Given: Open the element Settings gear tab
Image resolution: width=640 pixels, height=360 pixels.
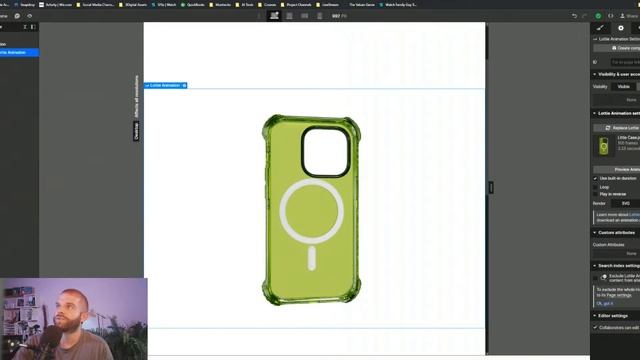Looking at the screenshot, I should point(621,28).
